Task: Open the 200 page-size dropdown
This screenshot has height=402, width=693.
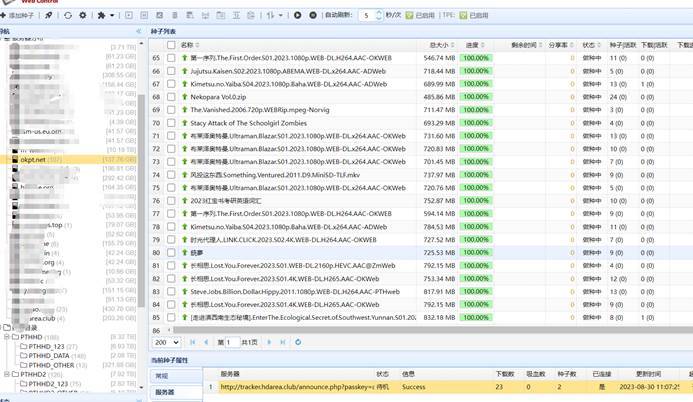Action: (167, 342)
